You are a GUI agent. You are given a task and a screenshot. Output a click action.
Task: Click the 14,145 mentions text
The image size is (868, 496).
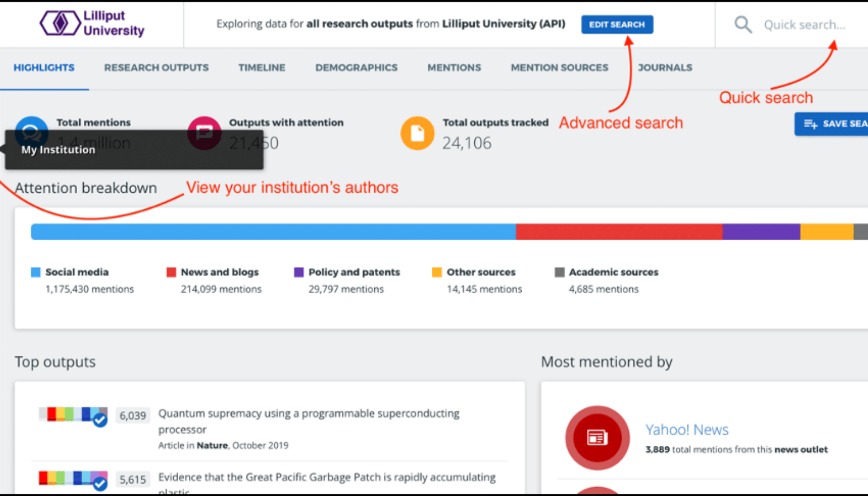tap(484, 289)
